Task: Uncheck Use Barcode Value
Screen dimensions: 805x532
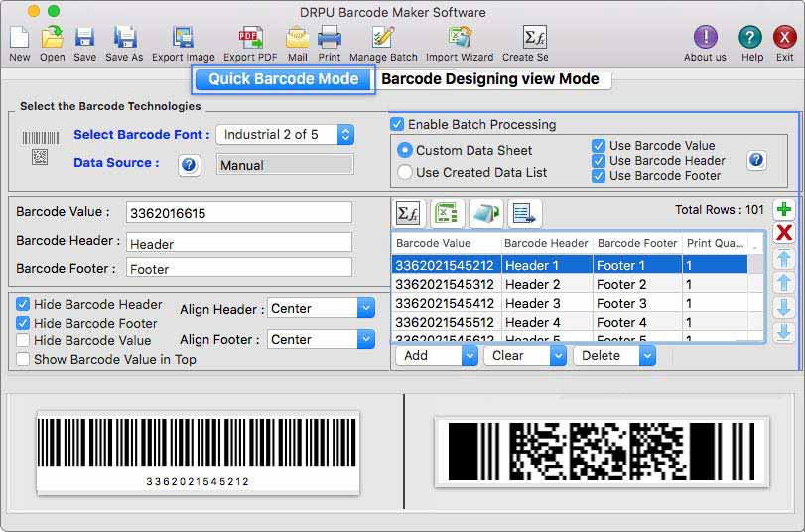Action: click(x=599, y=146)
